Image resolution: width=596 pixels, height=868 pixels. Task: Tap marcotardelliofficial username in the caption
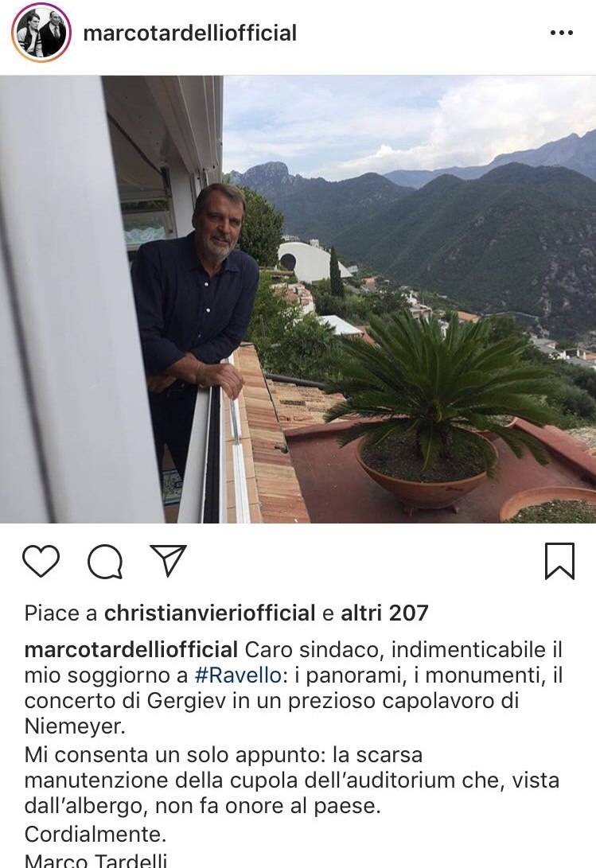tap(131, 649)
